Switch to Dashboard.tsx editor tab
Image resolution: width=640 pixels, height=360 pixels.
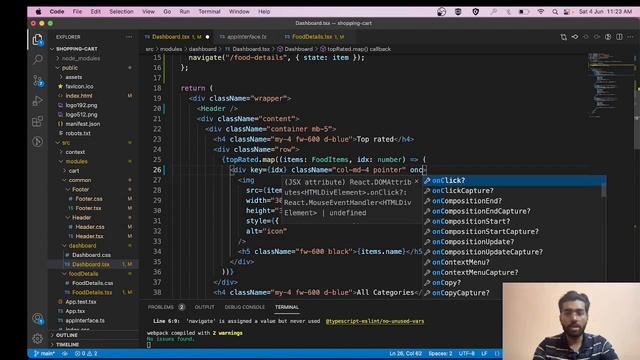(x=176, y=37)
